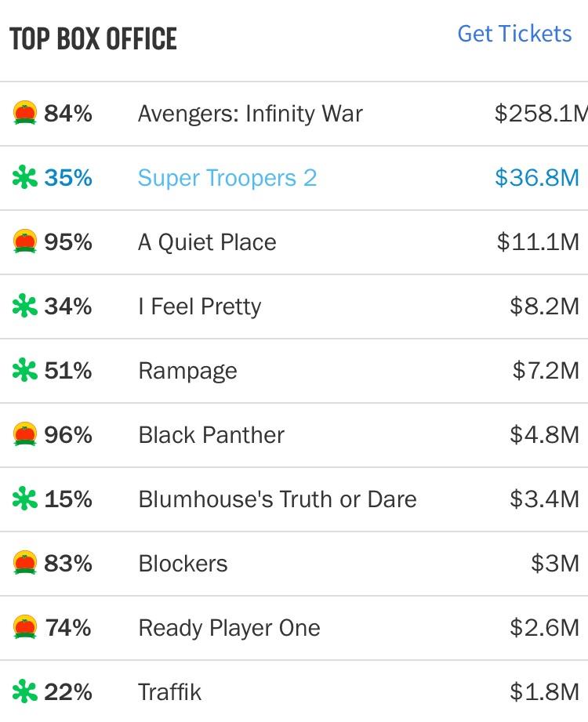Screen dimensions: 588x722
Task: Select the Ready Player One title
Action: pyautogui.click(x=229, y=628)
